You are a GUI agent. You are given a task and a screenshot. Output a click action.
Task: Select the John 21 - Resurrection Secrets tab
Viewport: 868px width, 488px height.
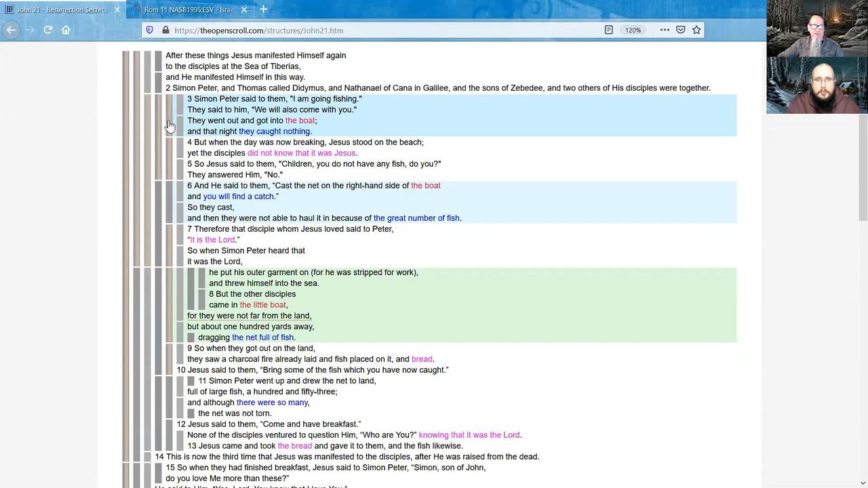click(60, 9)
